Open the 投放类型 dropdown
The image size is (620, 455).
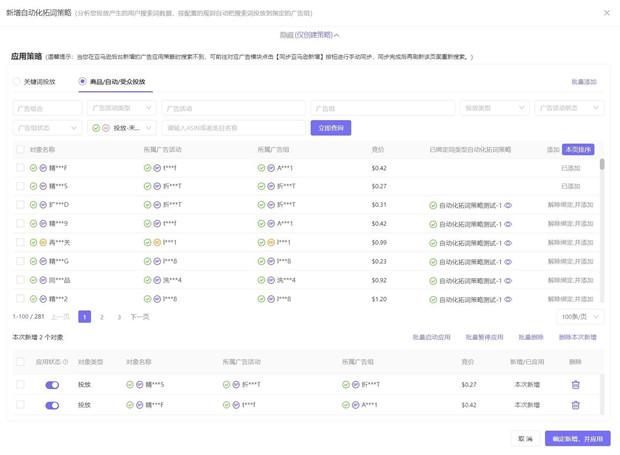pyautogui.click(x=495, y=108)
